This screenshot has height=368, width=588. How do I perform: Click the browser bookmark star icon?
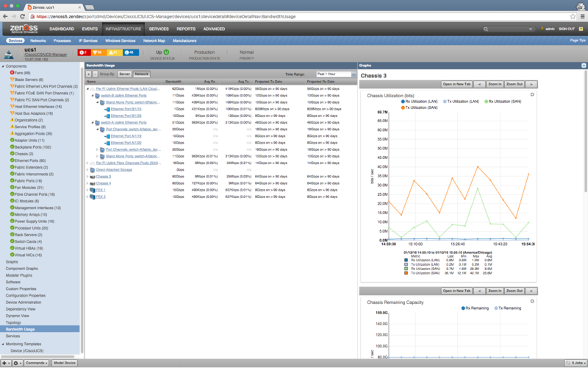pyautogui.click(x=573, y=16)
